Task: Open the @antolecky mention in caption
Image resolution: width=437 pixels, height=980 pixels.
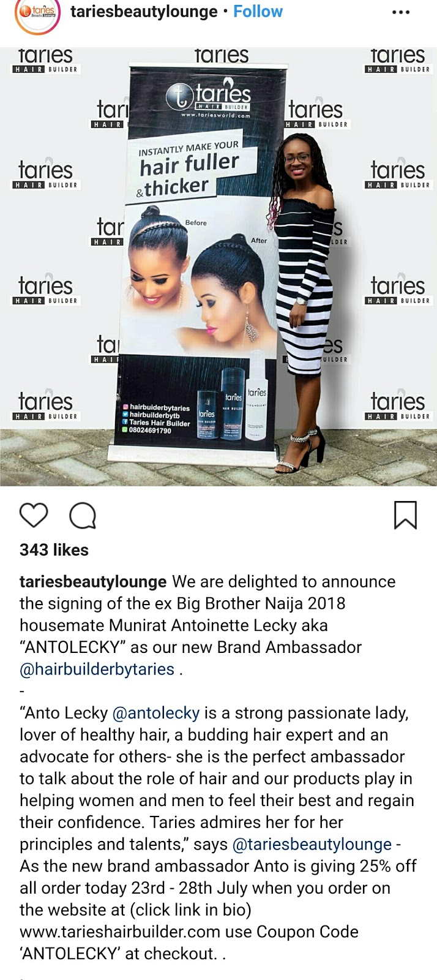Action: (156, 714)
